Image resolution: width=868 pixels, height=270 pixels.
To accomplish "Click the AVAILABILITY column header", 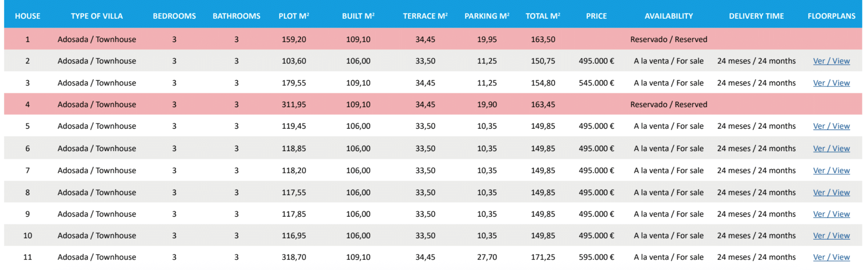I will tap(669, 16).
